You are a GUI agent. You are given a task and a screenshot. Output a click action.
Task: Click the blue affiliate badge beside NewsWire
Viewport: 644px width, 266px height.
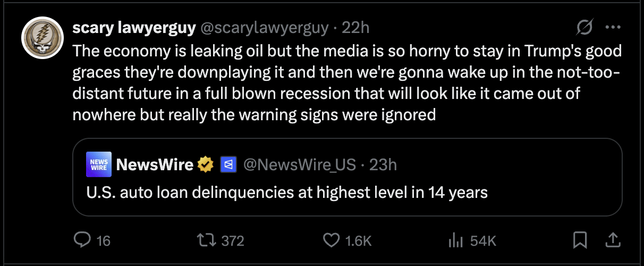coord(228,165)
